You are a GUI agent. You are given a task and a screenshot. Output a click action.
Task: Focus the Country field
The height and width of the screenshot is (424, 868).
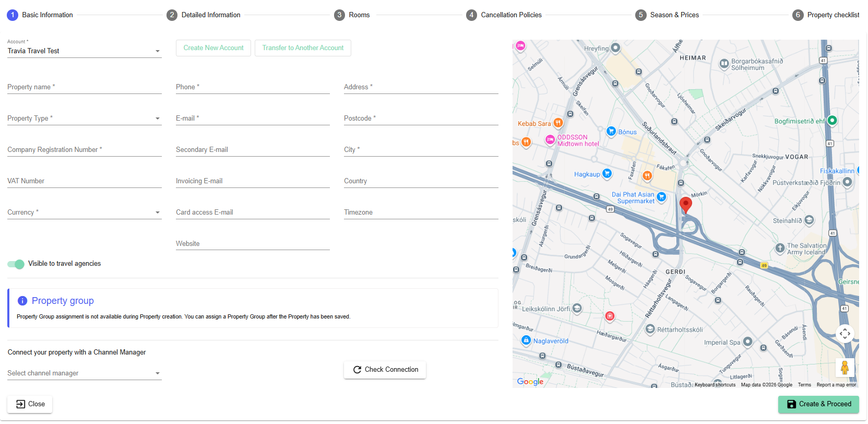coord(421,181)
